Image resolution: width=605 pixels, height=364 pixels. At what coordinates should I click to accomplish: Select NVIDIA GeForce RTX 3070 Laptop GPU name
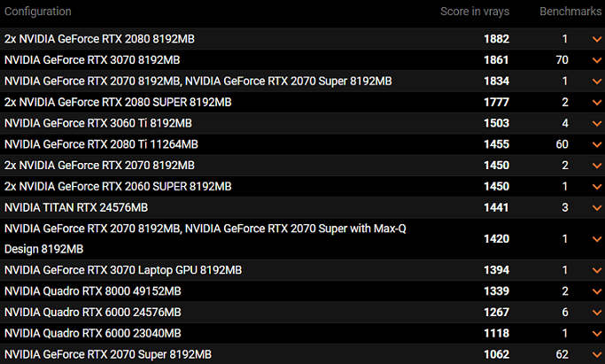[123, 270]
